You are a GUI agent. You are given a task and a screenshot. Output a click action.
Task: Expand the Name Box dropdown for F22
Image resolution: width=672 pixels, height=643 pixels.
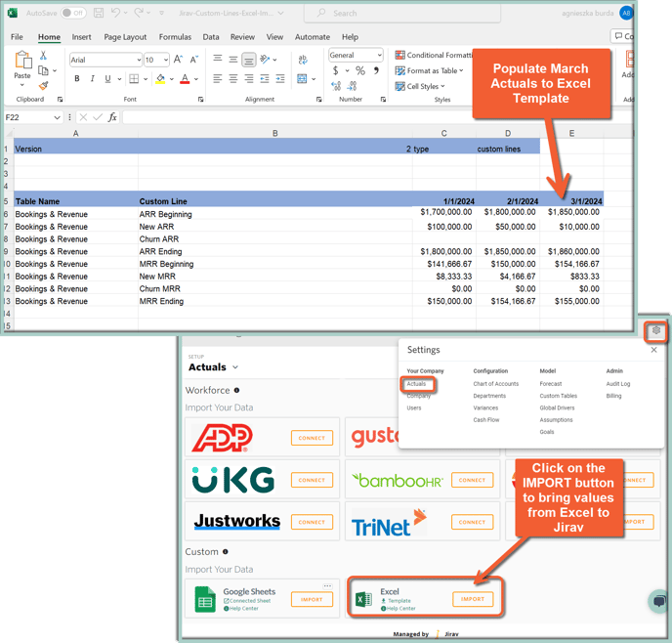[x=57, y=117]
